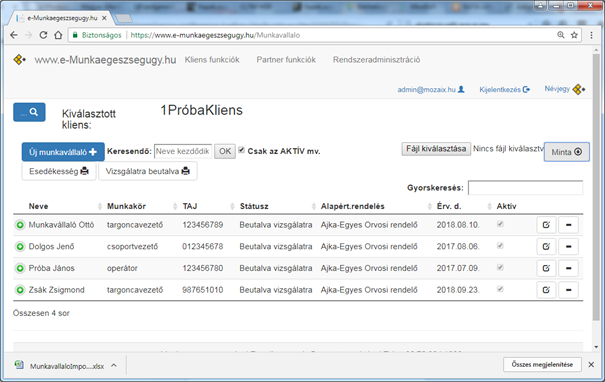Toggle Aktív checkbox for Munkavállaló Ottó
The image size is (605, 382).
(x=500, y=224)
